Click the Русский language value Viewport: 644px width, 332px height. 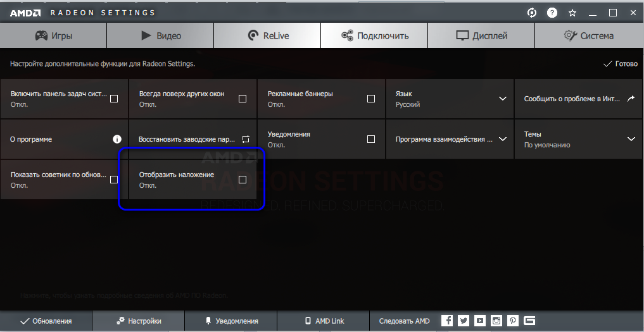[408, 104]
